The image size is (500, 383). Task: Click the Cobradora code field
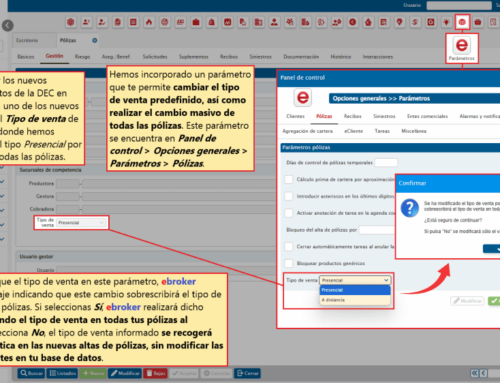click(68, 209)
